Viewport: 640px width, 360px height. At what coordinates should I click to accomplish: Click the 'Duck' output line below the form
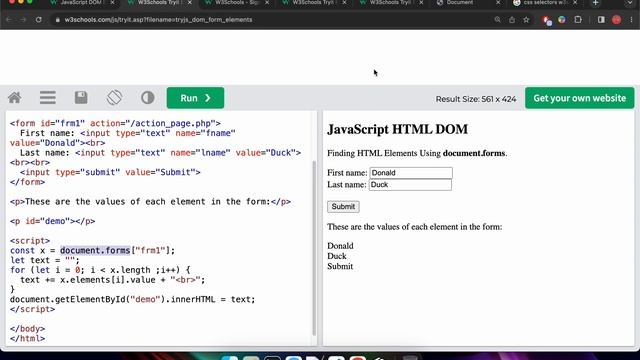pos(337,256)
